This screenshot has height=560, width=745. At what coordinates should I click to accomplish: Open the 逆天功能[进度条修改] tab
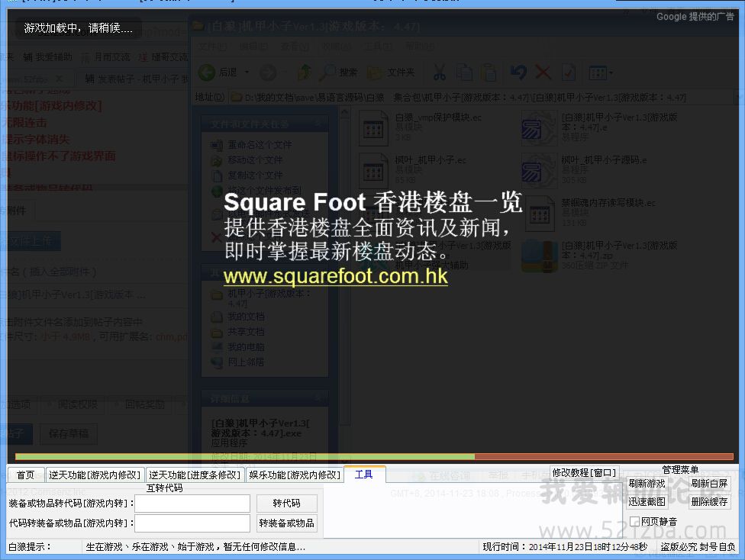click(x=195, y=475)
